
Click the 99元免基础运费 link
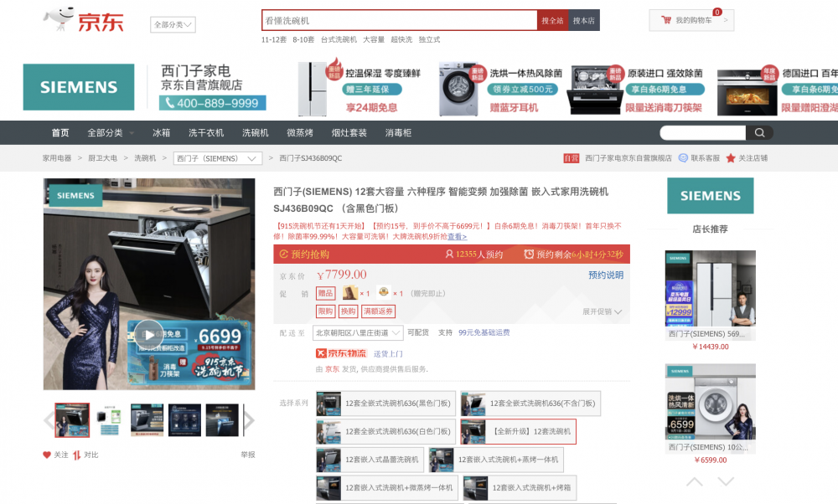tap(484, 332)
